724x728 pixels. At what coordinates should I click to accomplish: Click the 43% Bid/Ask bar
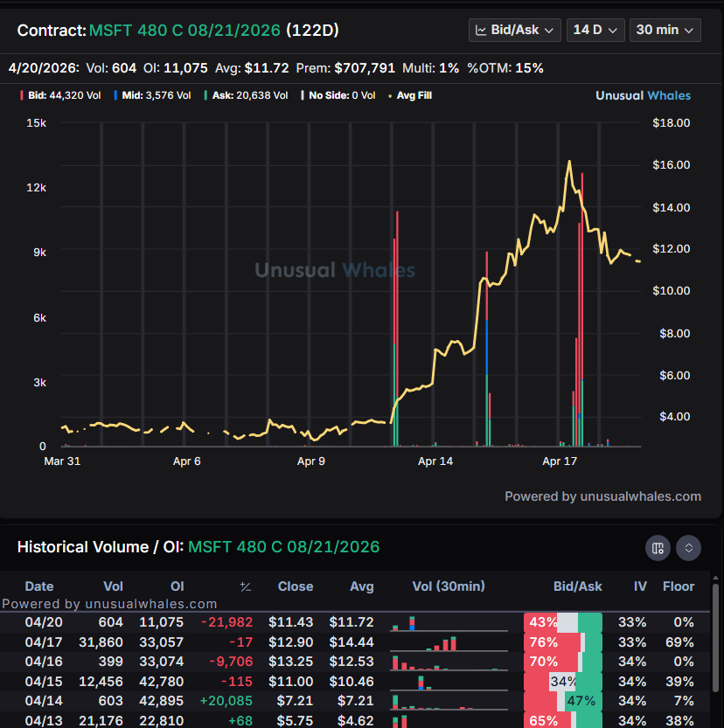(x=563, y=622)
